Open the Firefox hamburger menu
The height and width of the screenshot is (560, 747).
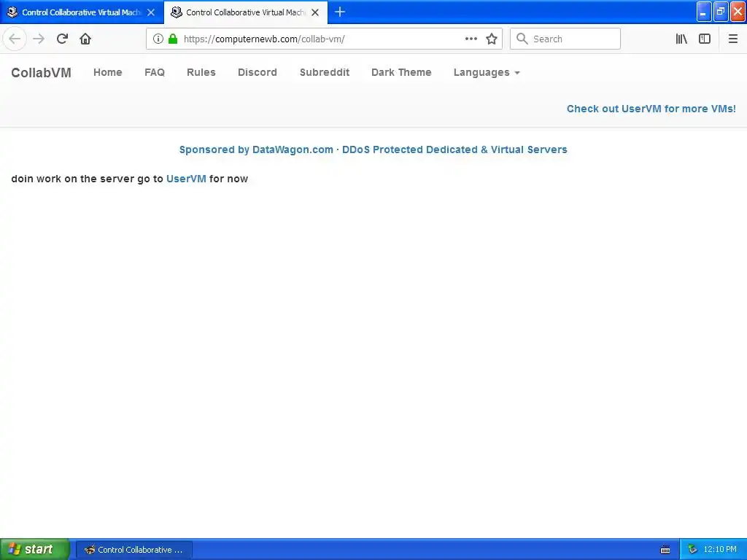[x=732, y=39]
